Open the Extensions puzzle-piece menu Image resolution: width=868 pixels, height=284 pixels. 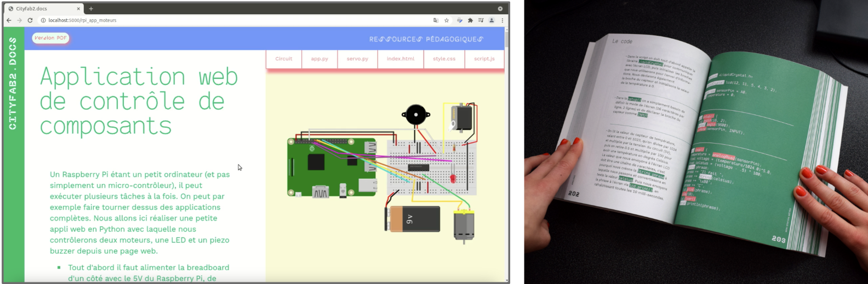click(470, 20)
